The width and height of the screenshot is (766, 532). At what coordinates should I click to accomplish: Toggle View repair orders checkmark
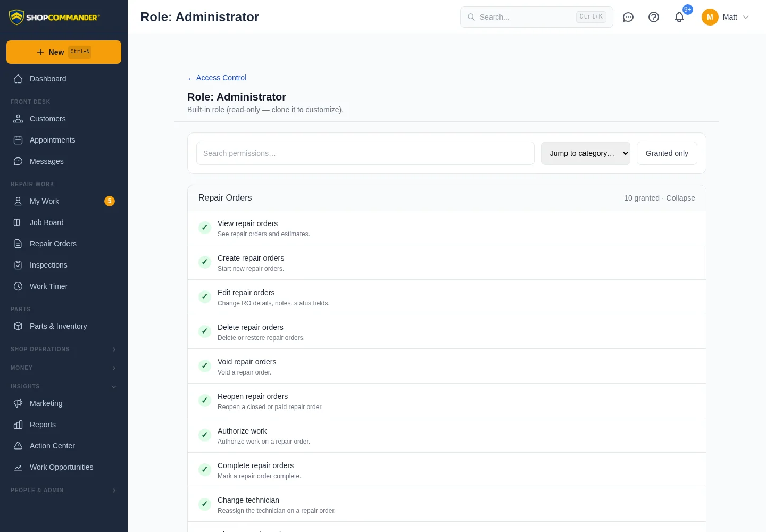click(205, 228)
